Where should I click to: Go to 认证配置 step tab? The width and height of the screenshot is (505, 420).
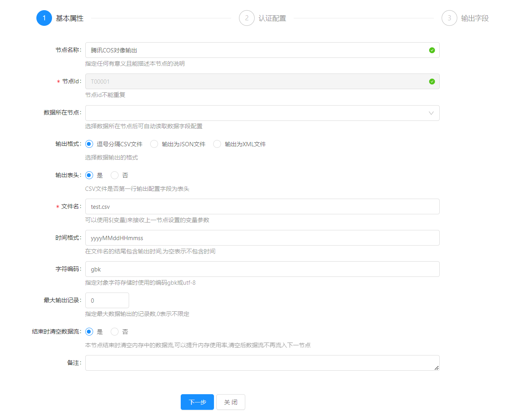pyautogui.click(x=272, y=18)
